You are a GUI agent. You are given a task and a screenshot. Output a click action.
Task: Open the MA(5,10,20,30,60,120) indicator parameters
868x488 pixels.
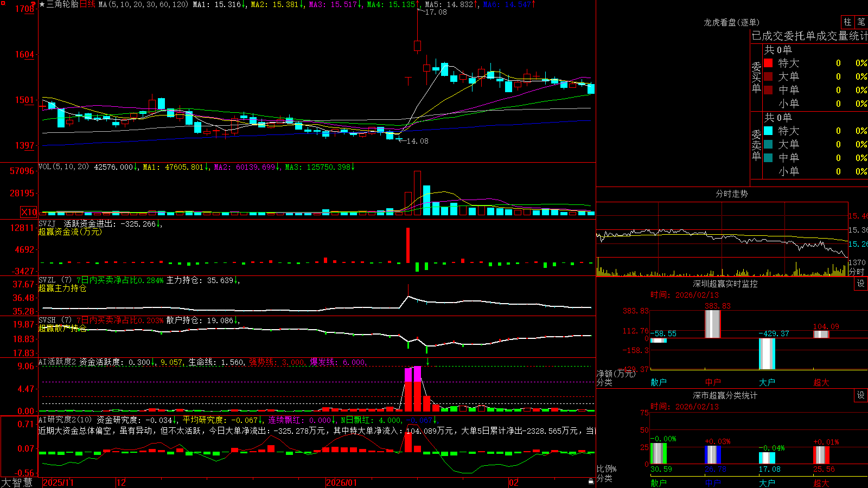pos(143,4)
